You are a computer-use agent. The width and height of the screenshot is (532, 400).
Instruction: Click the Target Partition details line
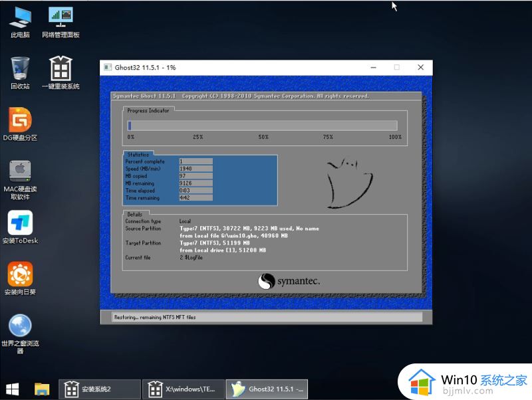pos(215,243)
